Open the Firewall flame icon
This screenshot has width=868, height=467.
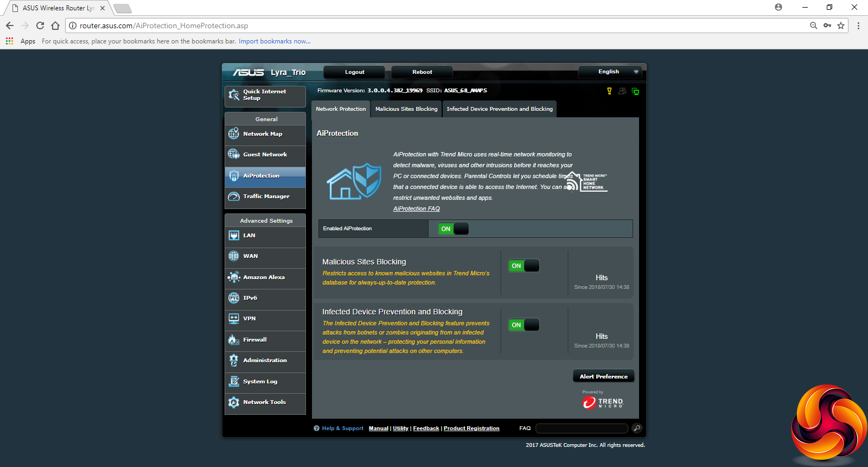click(234, 339)
